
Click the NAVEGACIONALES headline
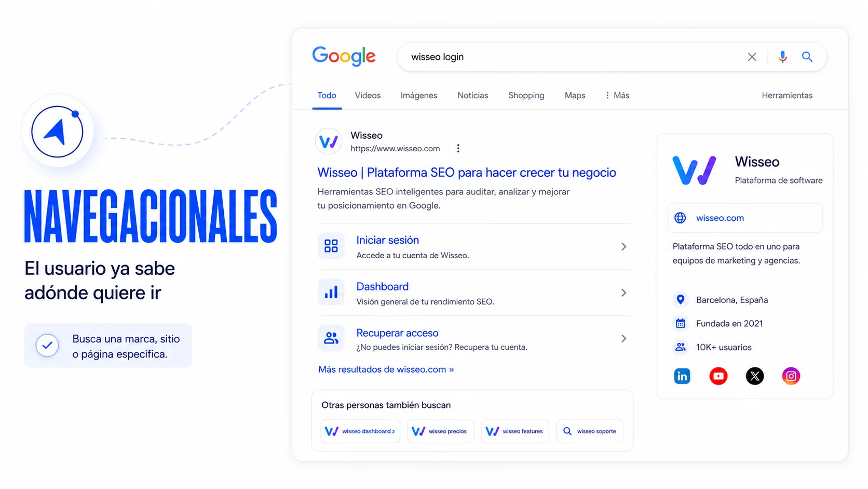pyautogui.click(x=151, y=216)
